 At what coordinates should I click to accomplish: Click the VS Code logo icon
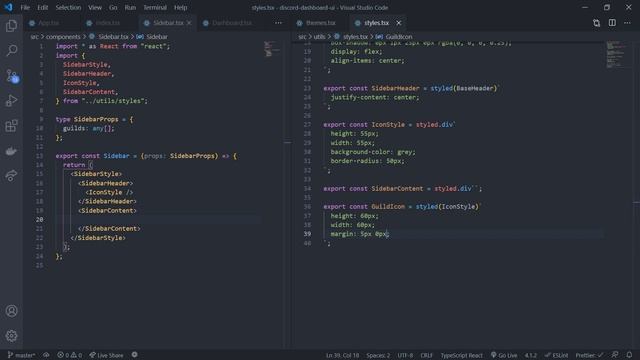8,7
